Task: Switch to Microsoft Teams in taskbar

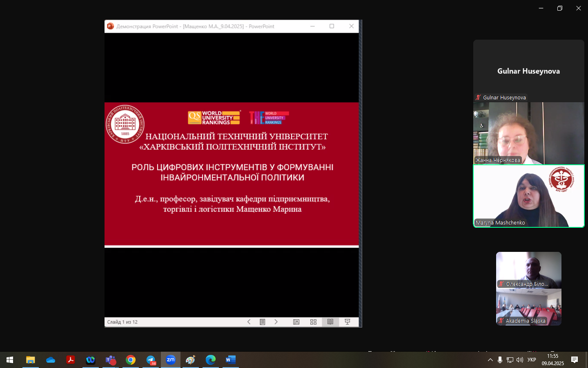Action: 111,360
